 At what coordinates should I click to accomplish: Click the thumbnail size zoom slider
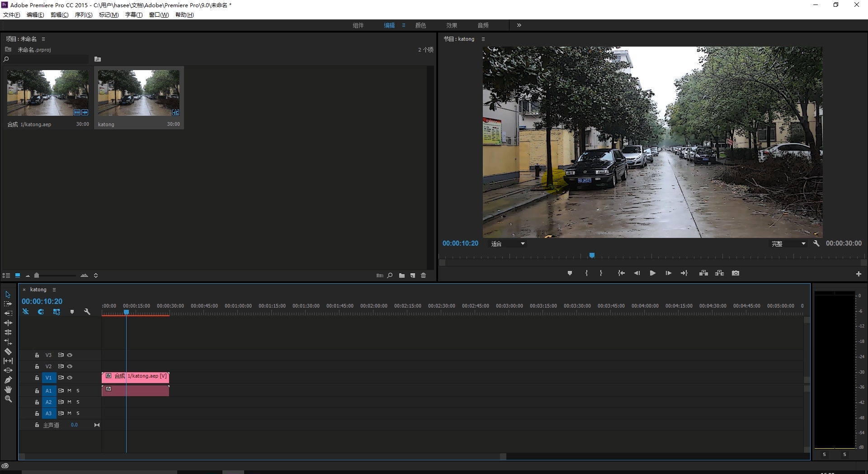[37, 275]
